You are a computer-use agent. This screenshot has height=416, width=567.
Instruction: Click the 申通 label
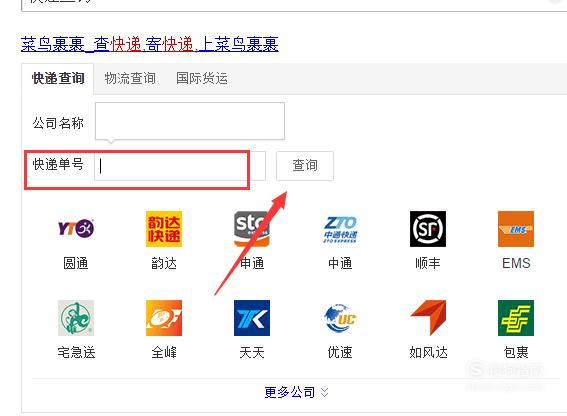point(252,263)
